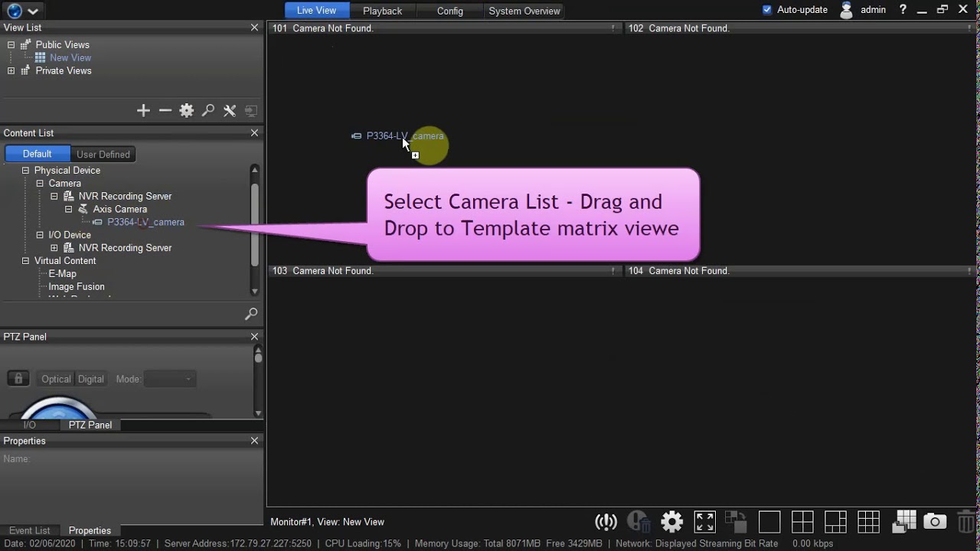Switch to Live View tab
The height and width of the screenshot is (551, 980).
316,11
